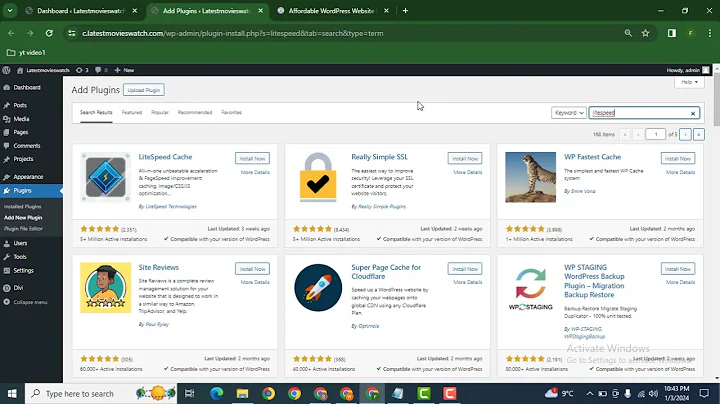Open Windows Start menu
This screenshot has height=404, width=720.
point(12,393)
